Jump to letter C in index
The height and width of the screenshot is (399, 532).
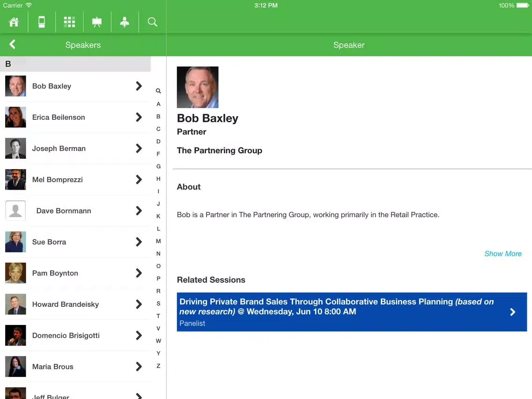click(x=158, y=129)
